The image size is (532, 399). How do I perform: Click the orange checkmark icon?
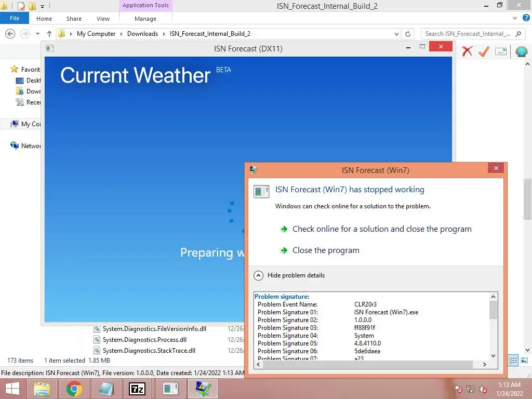pos(484,51)
